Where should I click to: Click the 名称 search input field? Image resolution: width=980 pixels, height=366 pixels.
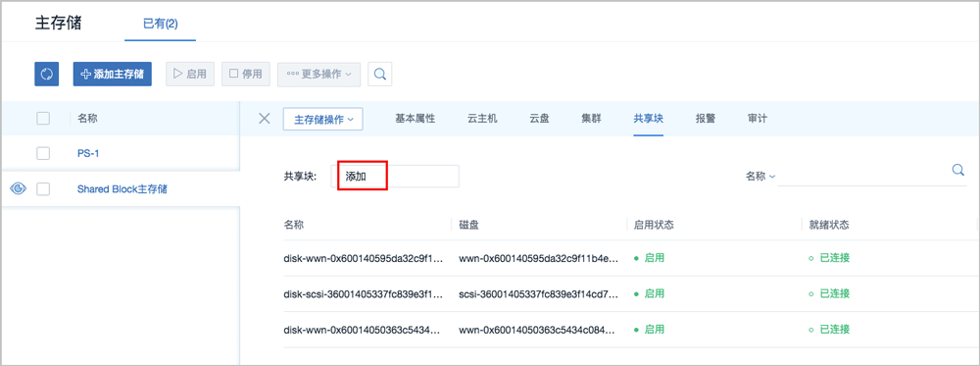click(x=862, y=176)
